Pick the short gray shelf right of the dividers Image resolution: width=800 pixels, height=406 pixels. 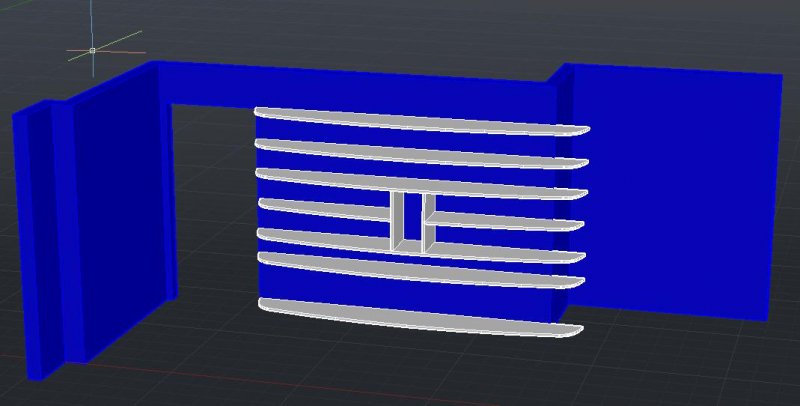click(504, 221)
